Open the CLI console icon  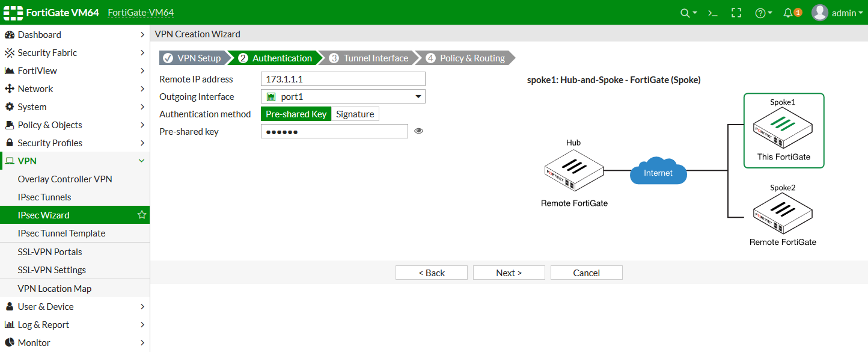tap(713, 13)
